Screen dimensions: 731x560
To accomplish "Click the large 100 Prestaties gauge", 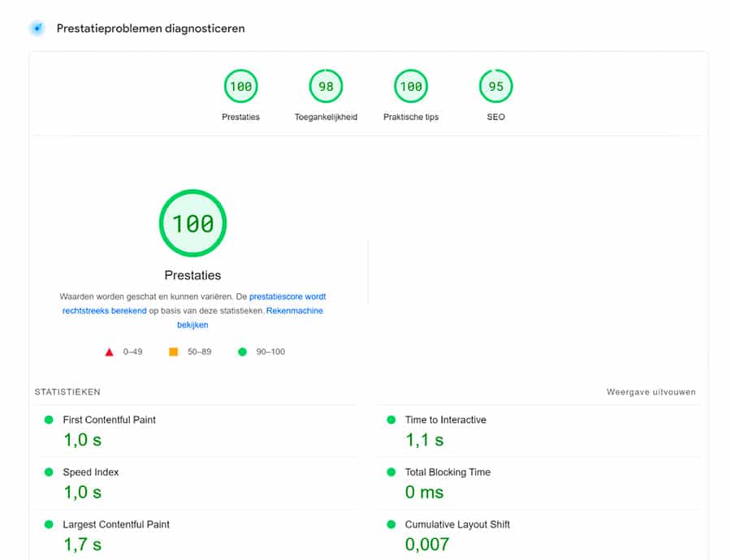I will (192, 223).
